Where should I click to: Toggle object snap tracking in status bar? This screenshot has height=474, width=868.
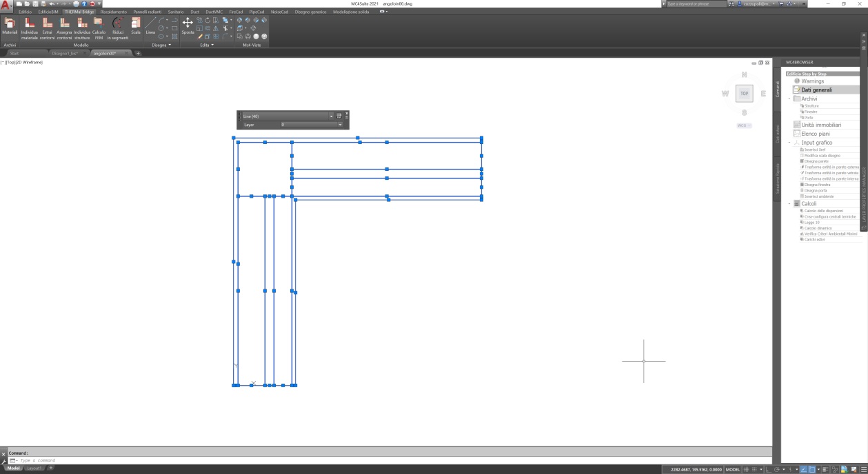[x=804, y=469]
